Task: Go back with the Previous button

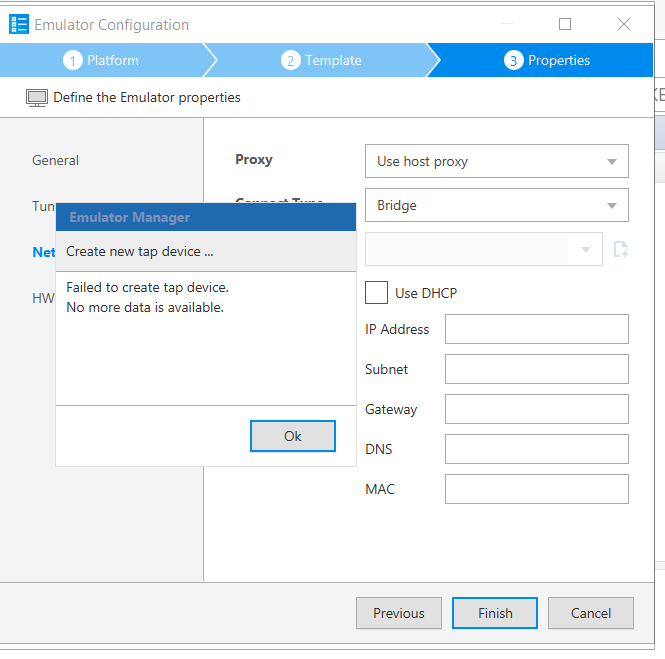Action: 399,613
